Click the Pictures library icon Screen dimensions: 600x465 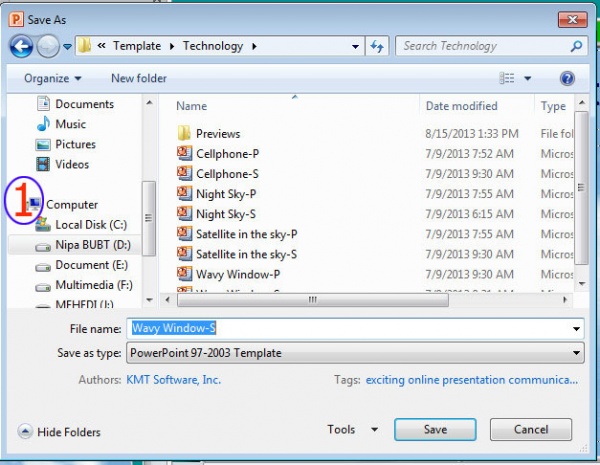pos(43,145)
